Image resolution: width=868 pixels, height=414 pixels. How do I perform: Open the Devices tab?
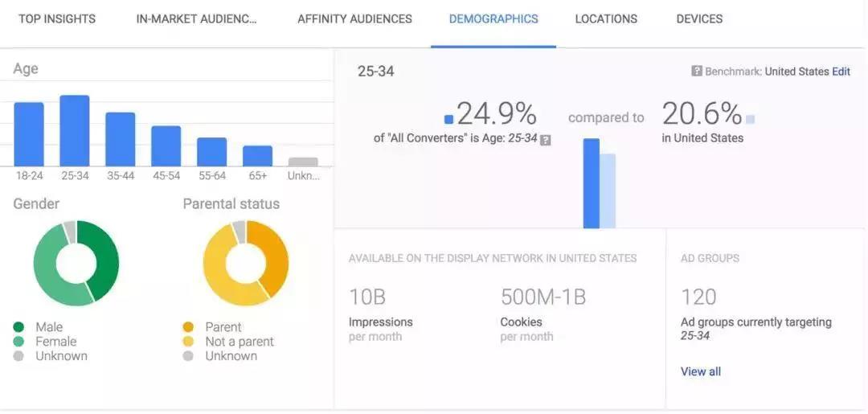[699, 18]
